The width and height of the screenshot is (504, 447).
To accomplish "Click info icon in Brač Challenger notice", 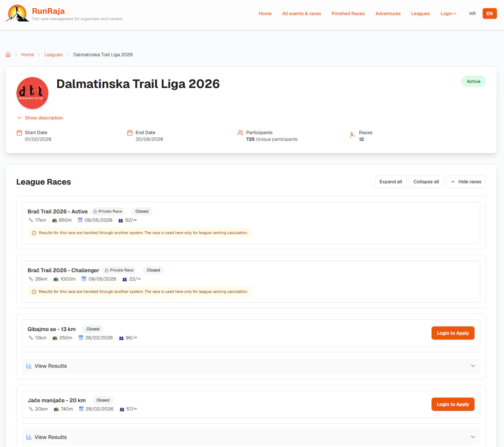I will (34, 292).
